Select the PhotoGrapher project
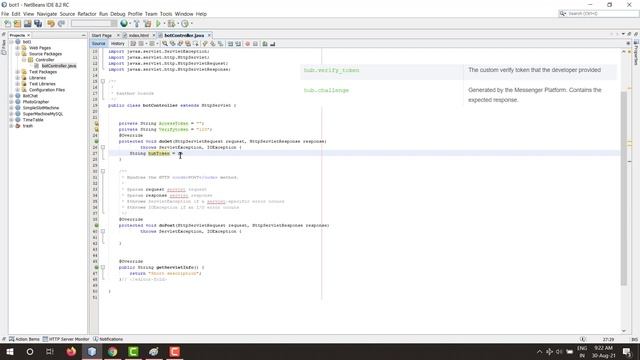The image size is (640, 360). (36, 102)
